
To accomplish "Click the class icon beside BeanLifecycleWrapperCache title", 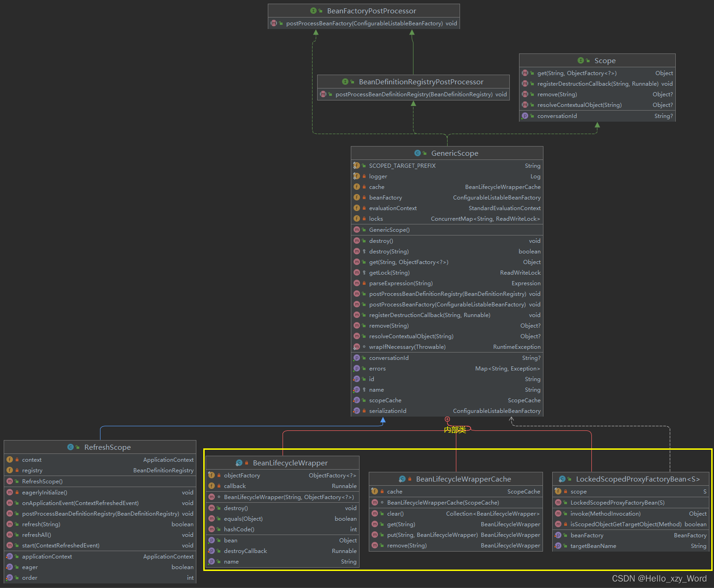I will click(x=402, y=479).
